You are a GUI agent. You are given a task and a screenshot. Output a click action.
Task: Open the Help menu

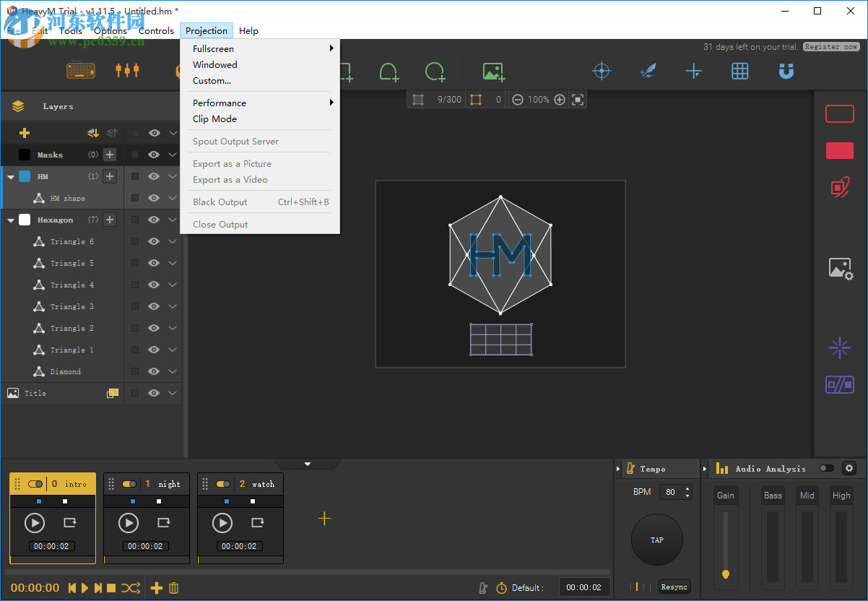(x=248, y=31)
